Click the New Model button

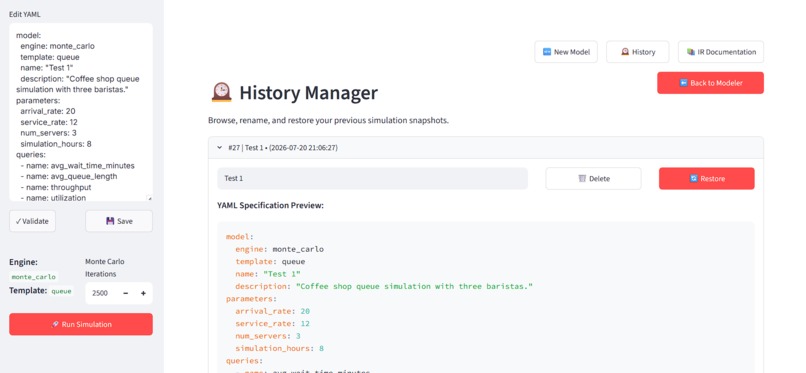pos(566,52)
